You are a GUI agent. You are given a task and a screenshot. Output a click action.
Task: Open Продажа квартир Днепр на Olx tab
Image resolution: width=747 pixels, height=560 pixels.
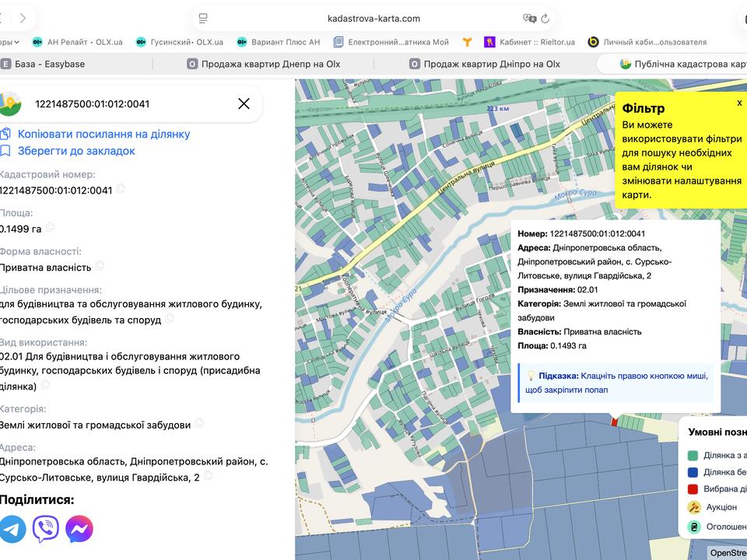[x=264, y=64]
